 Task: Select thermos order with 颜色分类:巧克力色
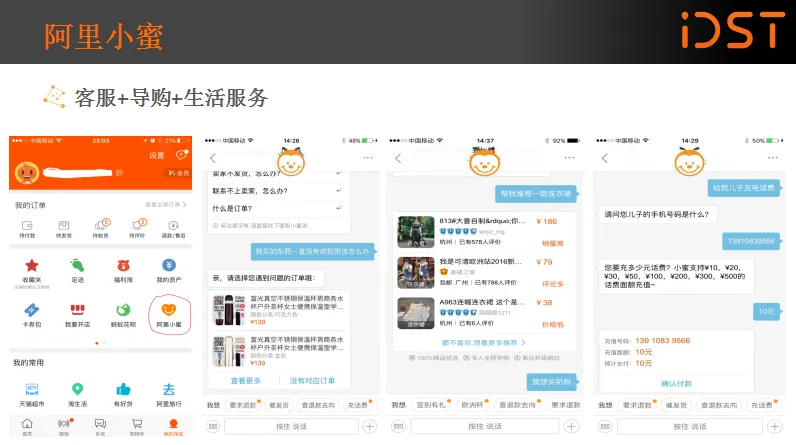point(278,310)
